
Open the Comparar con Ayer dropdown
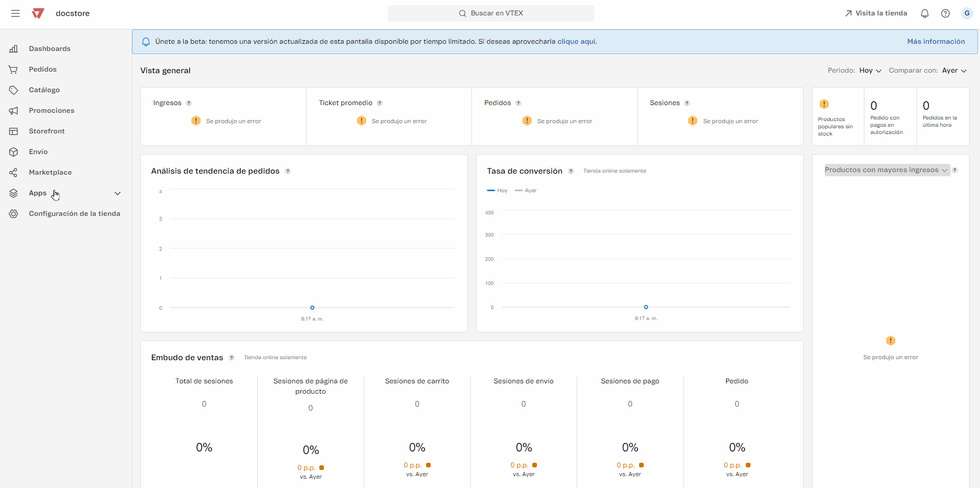coord(954,71)
